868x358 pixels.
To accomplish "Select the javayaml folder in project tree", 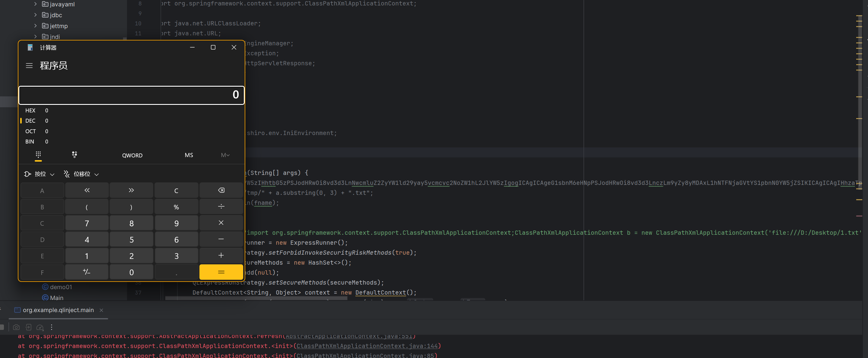I will click(58, 4).
